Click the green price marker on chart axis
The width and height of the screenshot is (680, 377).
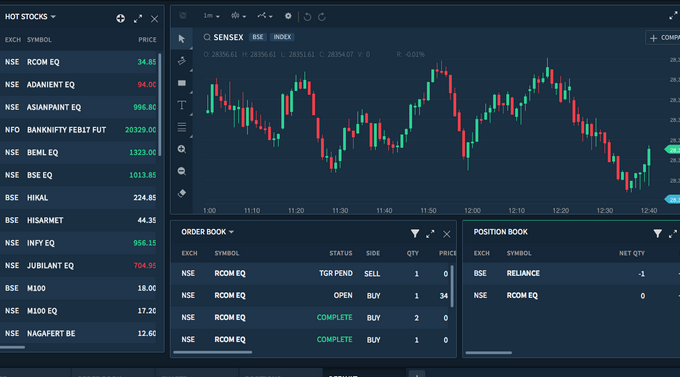(673, 150)
